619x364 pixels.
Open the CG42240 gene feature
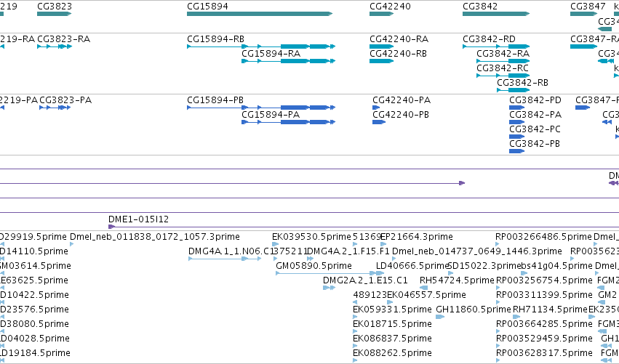tap(381, 14)
